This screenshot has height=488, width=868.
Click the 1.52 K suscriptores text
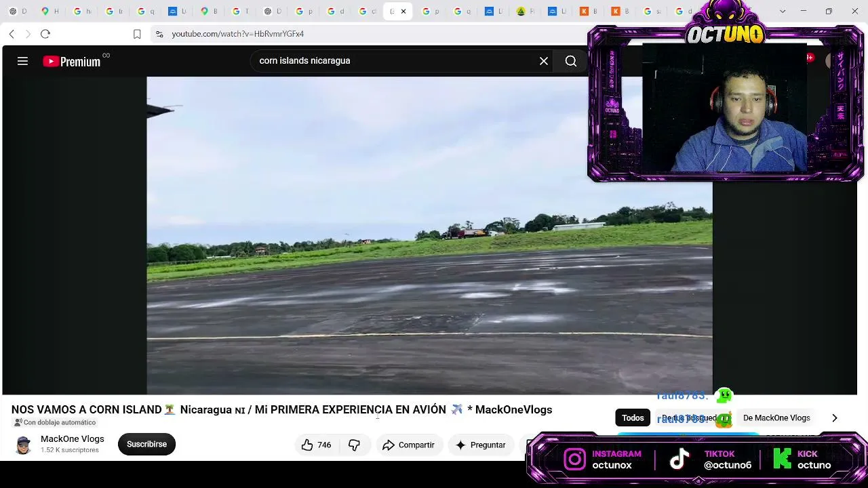point(70,450)
